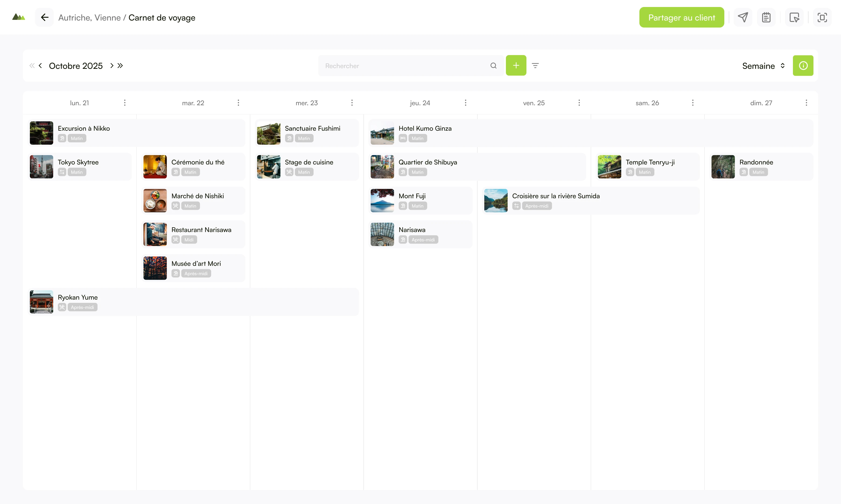Click the back arrow button

tap(45, 17)
